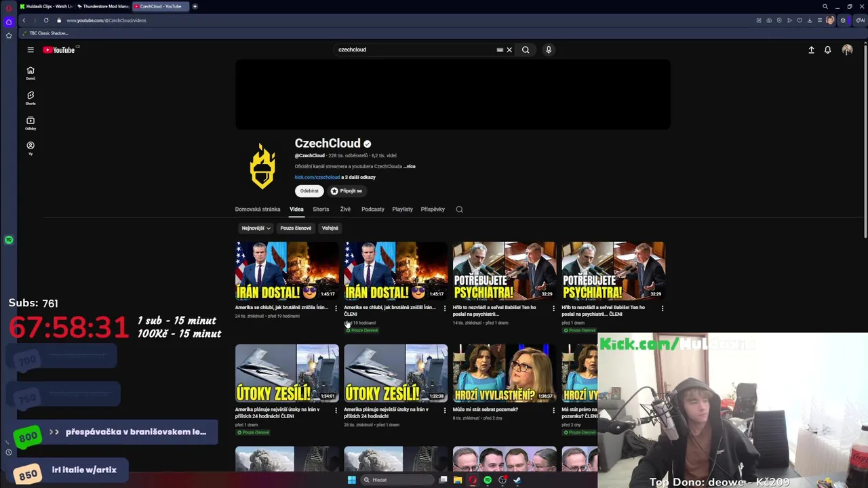Open more options for first Írán video

coord(336,308)
